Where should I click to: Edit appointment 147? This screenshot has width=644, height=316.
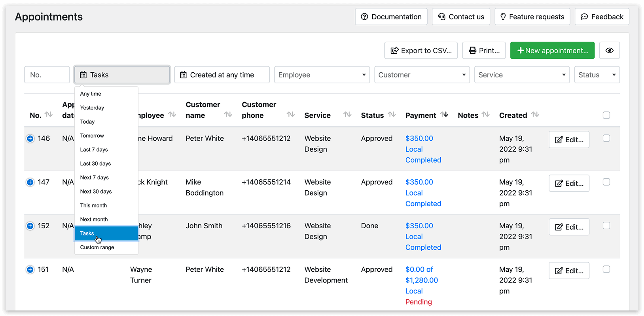tap(569, 183)
